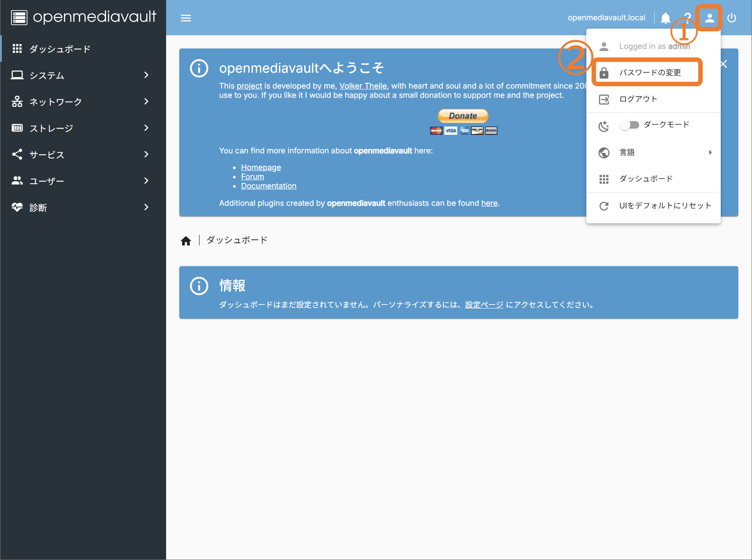
Task: Close the welcome banner
Action: [x=724, y=64]
